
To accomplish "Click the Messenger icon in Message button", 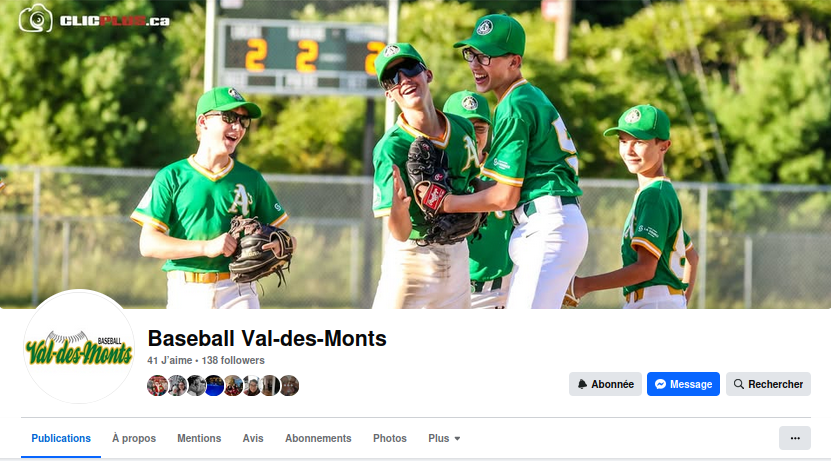I will point(660,384).
